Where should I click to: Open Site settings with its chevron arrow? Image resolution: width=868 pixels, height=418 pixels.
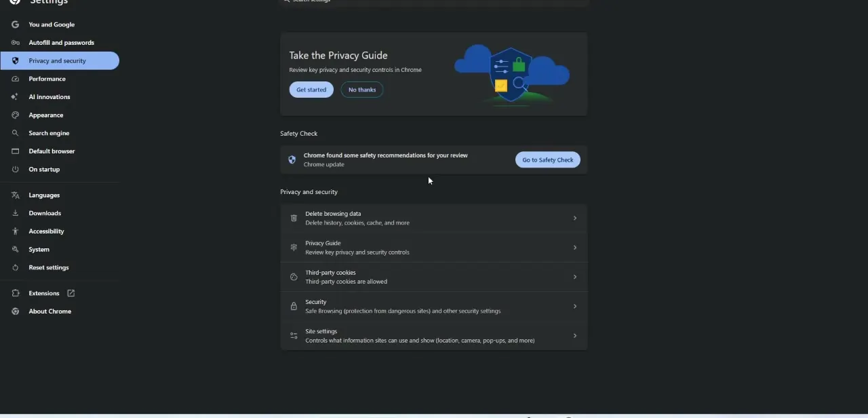tap(574, 336)
